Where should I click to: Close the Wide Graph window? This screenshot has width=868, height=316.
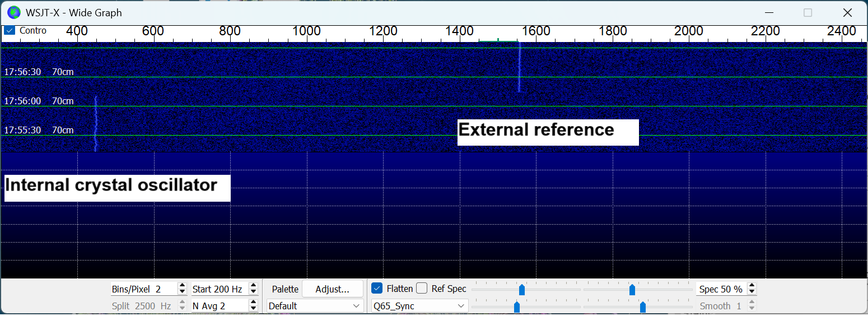tap(848, 12)
